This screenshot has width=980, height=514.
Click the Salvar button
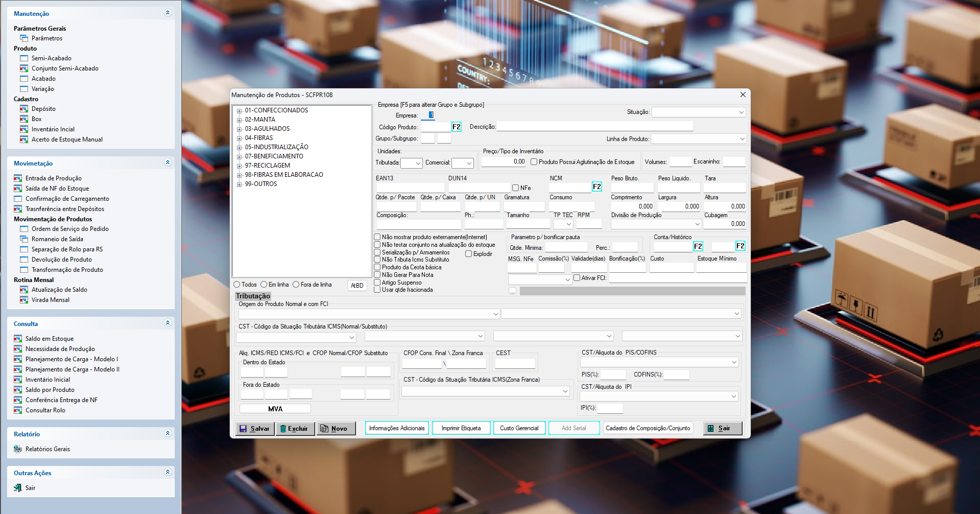(255, 429)
